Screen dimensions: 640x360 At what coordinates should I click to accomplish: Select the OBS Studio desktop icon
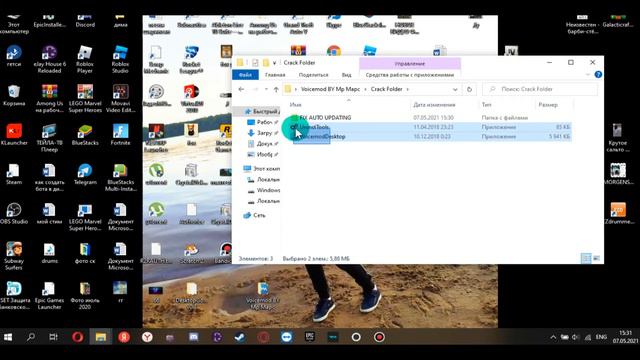[x=14, y=213]
